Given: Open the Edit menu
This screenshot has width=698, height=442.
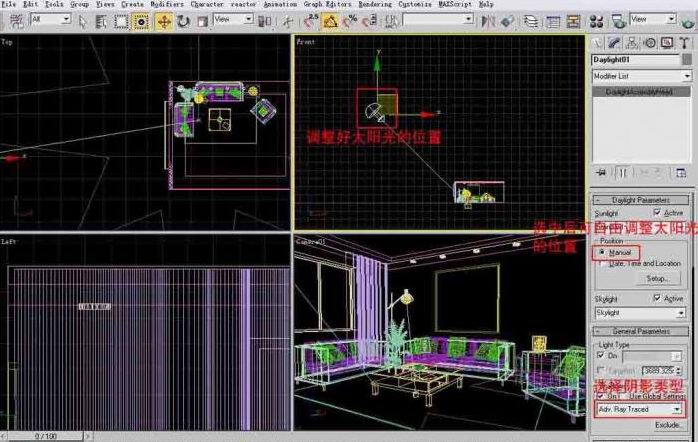Looking at the screenshot, I should click(x=30, y=4).
